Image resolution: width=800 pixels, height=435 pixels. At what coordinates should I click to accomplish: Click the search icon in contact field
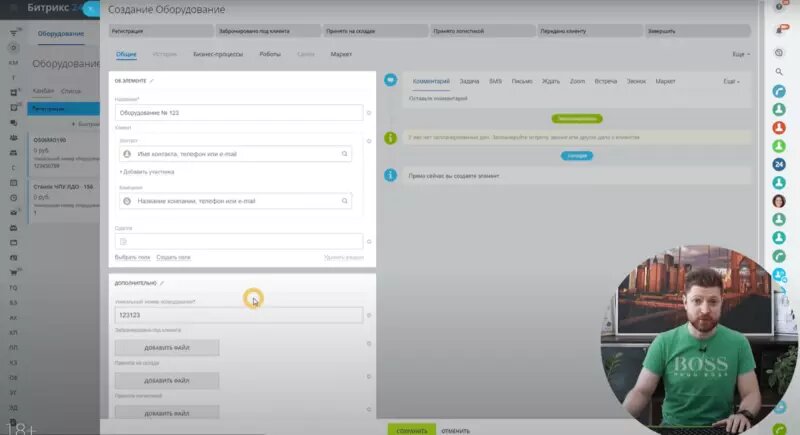(x=344, y=153)
